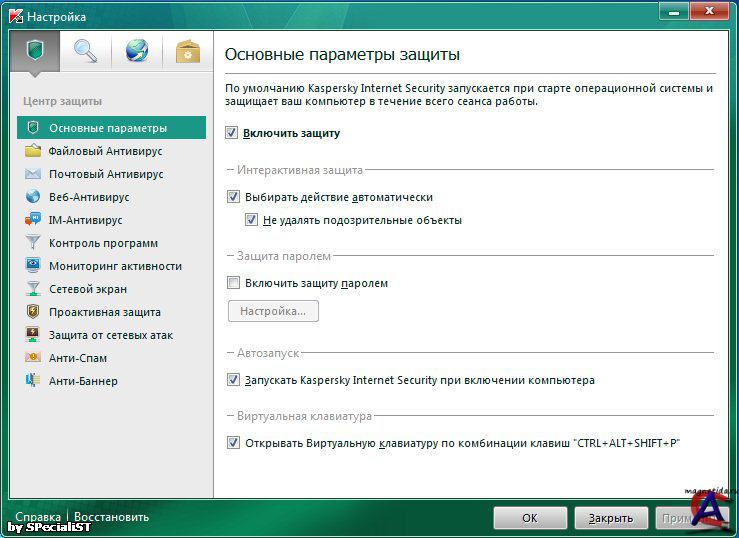Click the Защита паролем section label

pos(284,256)
